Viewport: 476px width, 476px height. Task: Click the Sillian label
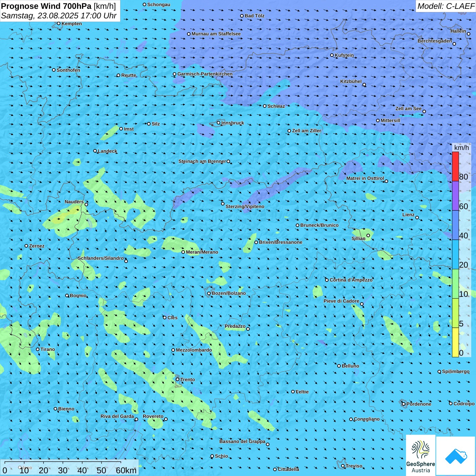click(358, 238)
